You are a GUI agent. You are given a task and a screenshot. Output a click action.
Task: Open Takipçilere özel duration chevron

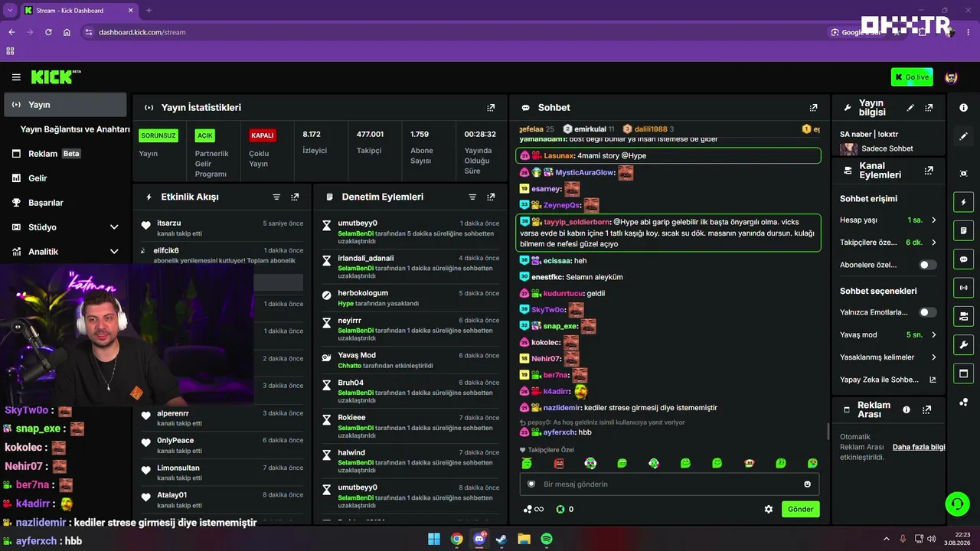click(933, 243)
